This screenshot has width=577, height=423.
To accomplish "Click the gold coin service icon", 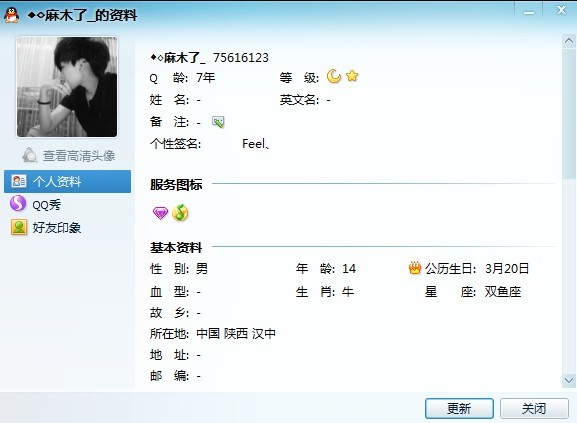I will click(x=180, y=213).
